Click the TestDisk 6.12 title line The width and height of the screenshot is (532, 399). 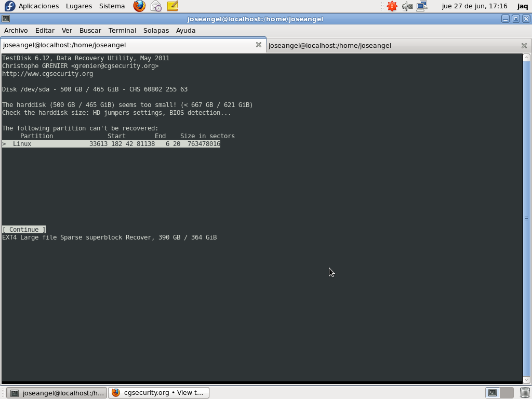(x=86, y=58)
